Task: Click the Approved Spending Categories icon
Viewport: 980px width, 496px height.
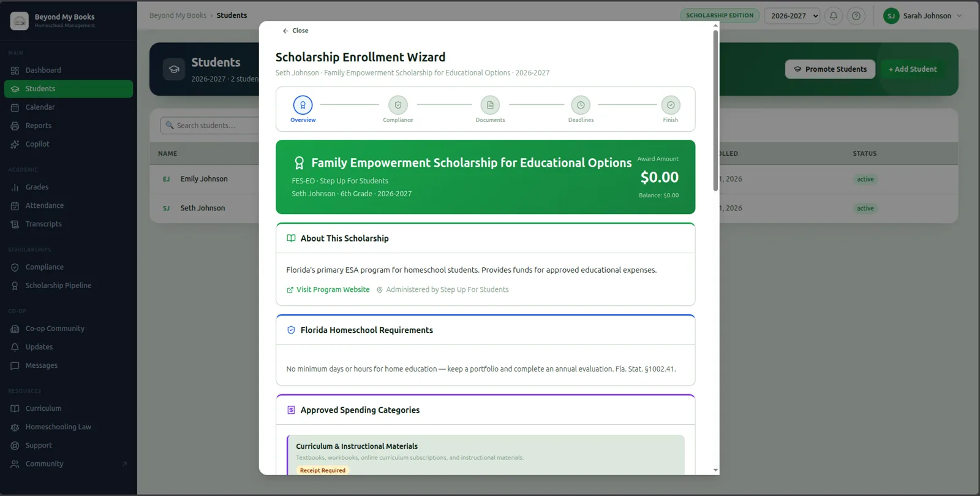Action: click(291, 410)
